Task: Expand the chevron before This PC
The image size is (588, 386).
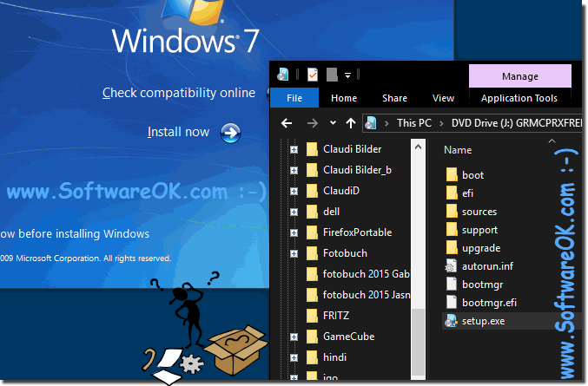Action: (x=386, y=123)
